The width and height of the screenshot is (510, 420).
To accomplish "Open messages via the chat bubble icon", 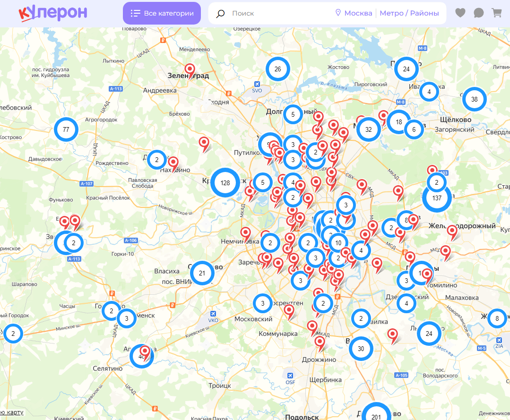I will [x=478, y=13].
